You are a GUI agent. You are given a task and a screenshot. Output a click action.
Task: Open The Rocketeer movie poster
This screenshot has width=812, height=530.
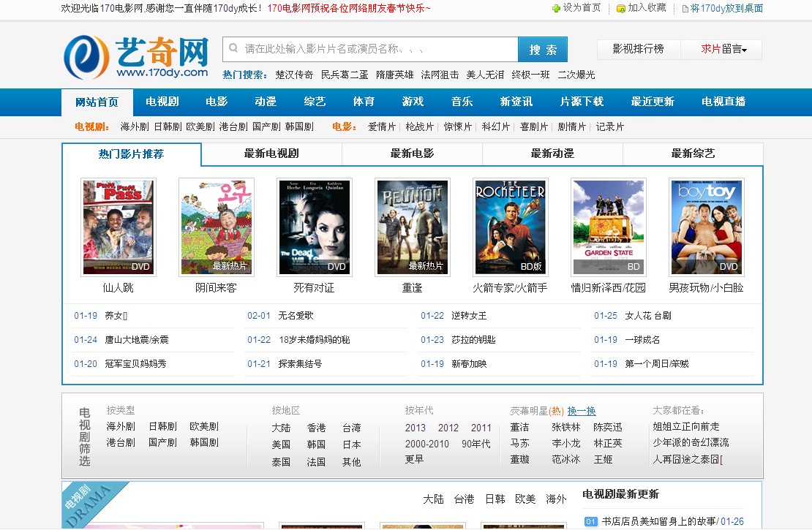point(511,227)
